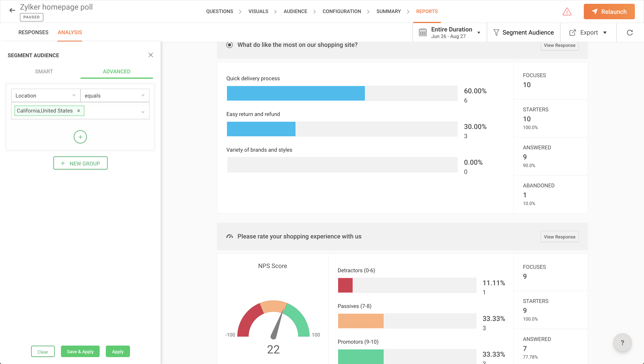Click the blue Quick delivery process bar
Image resolution: width=644 pixels, height=364 pixels.
(296, 93)
